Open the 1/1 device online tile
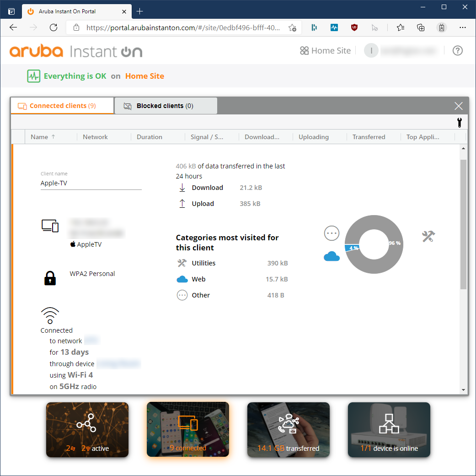The image size is (476, 476). [389, 429]
